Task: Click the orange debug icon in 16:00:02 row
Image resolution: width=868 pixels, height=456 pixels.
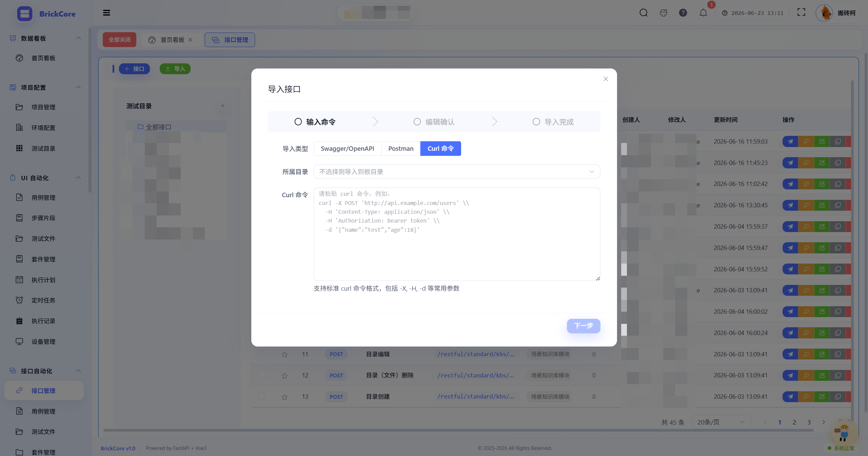Action: [x=806, y=312]
